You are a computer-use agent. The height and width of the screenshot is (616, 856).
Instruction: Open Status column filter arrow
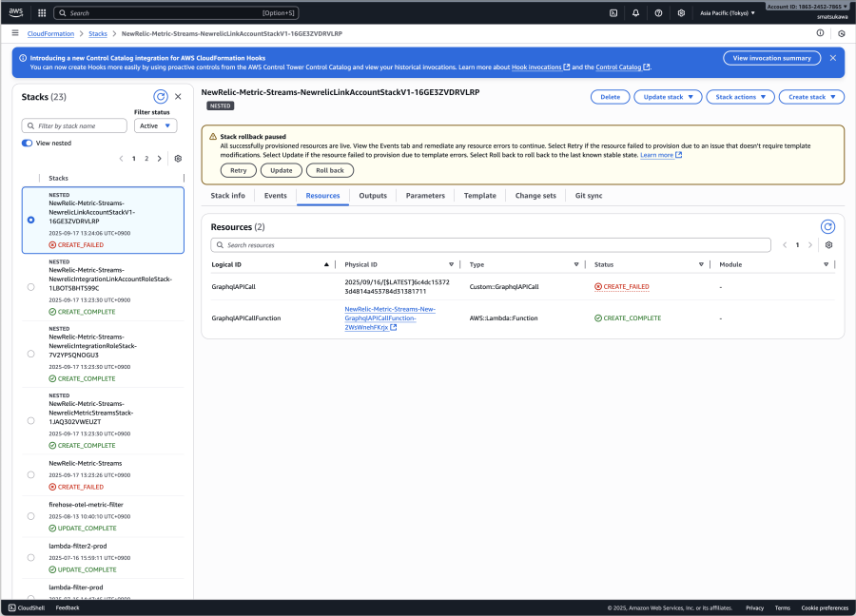(x=702, y=264)
